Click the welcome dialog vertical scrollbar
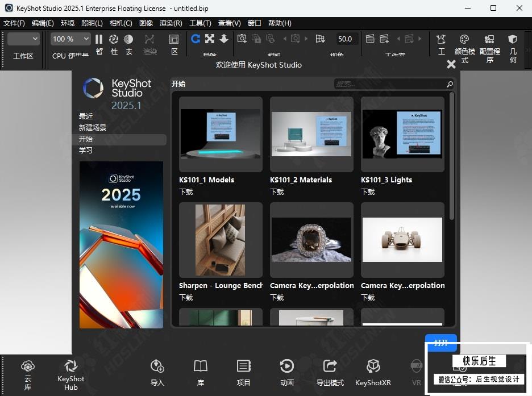532x396 pixels. (x=452, y=156)
